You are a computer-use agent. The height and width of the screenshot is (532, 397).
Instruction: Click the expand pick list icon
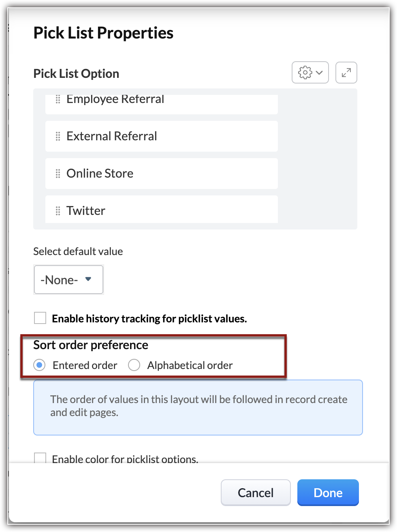click(x=346, y=73)
